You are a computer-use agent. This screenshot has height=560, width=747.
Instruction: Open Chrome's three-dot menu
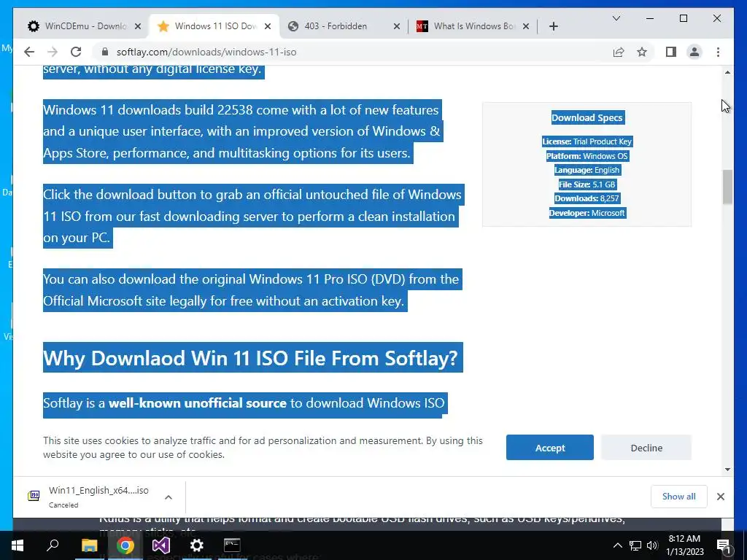(x=718, y=52)
